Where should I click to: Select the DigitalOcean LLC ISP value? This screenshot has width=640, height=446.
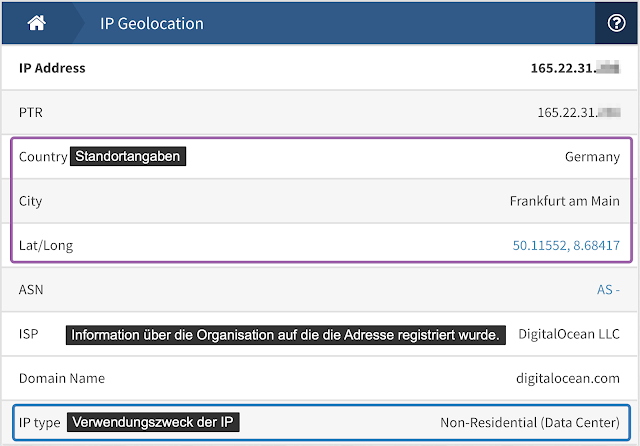(x=568, y=334)
